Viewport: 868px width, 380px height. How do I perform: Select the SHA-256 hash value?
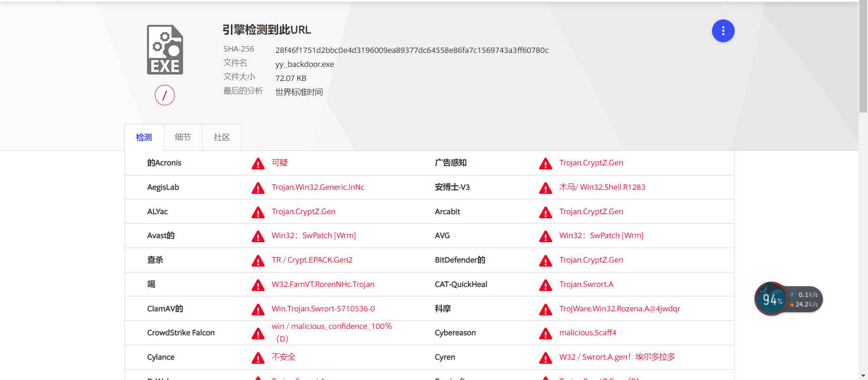coord(412,50)
